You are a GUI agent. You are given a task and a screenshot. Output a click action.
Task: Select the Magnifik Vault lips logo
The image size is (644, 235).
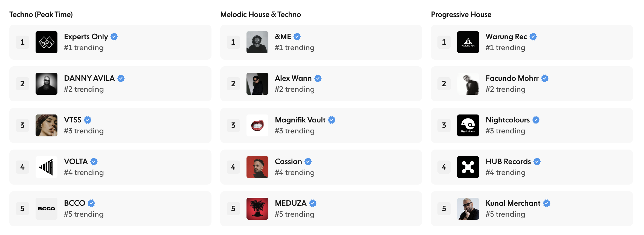coord(257,125)
